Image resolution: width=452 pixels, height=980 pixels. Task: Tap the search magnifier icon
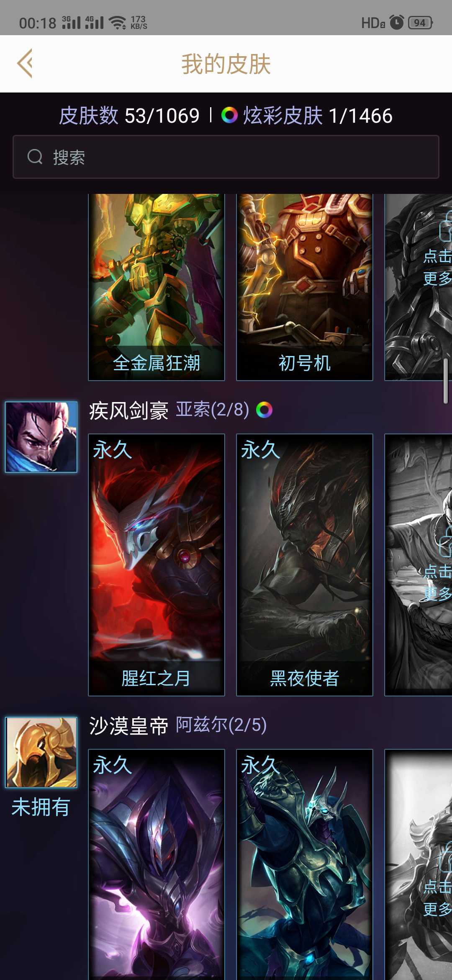coord(35,157)
